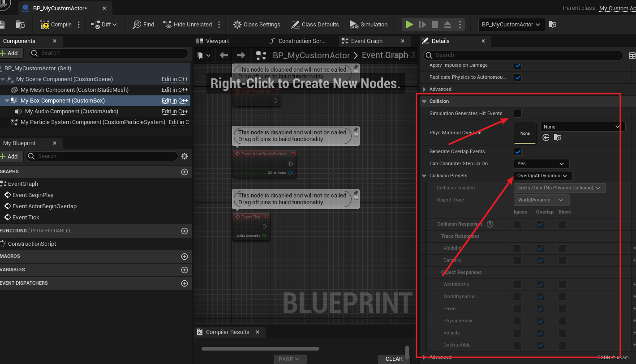Click Edit in C++ for My Box Component

tap(175, 100)
